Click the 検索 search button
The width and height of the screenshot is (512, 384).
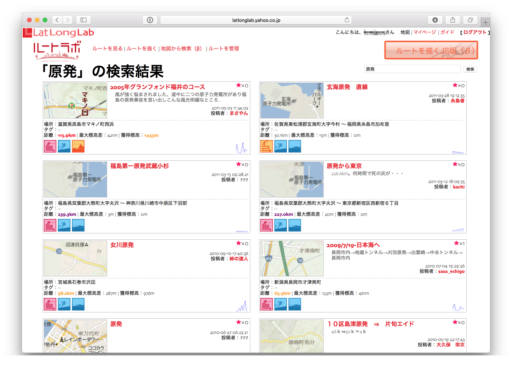click(470, 69)
